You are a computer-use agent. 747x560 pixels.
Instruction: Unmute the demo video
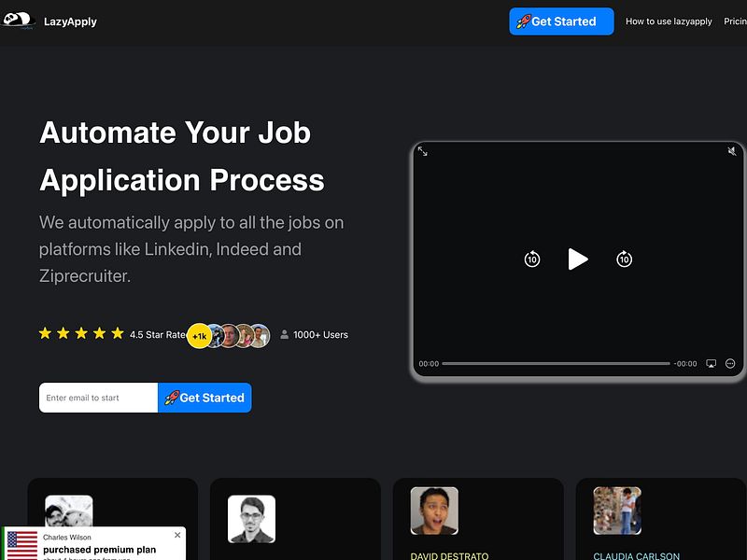731,151
